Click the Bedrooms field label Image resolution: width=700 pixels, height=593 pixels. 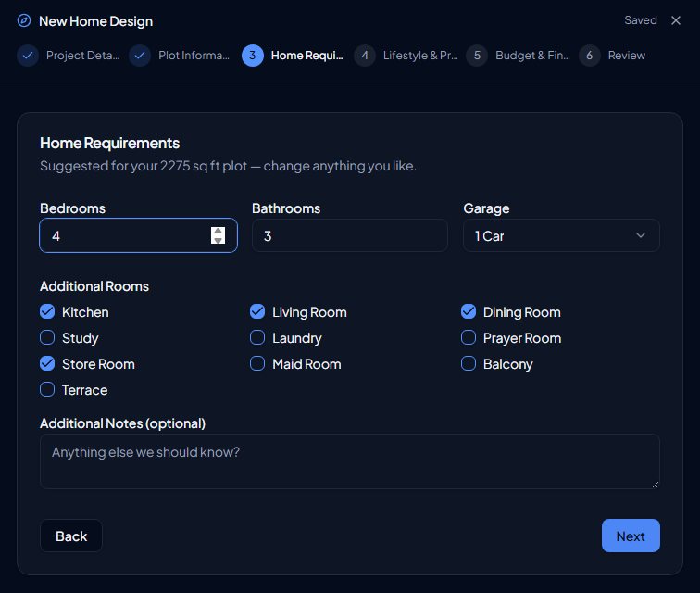pyautogui.click(x=73, y=208)
